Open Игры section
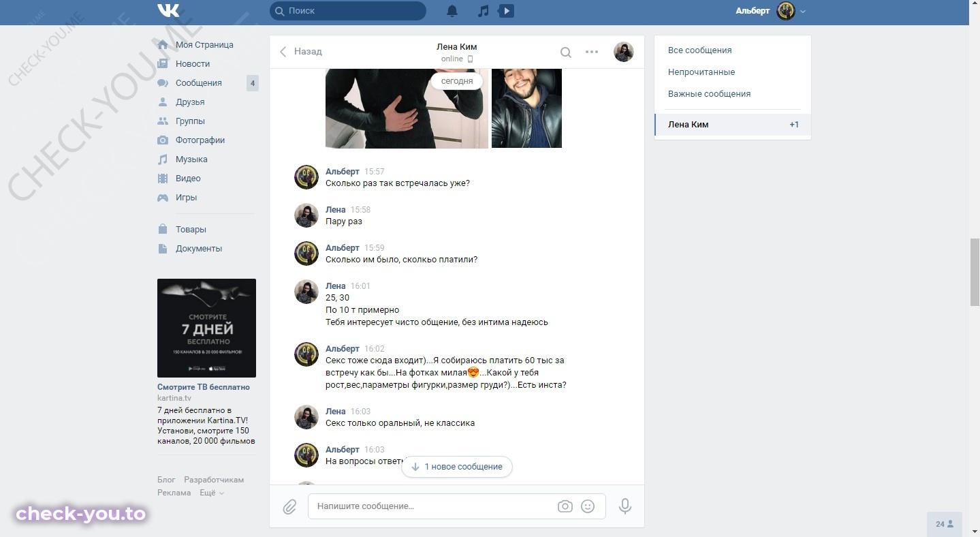 186,198
